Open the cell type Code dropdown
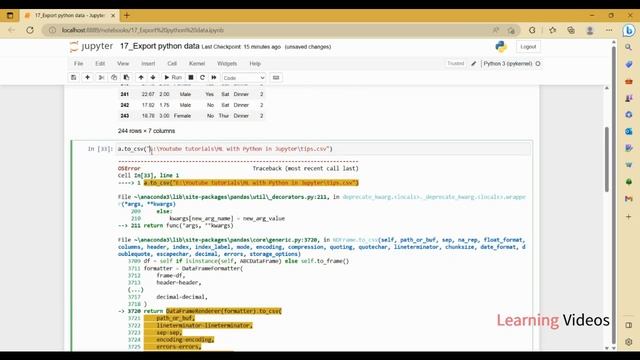 244,78
